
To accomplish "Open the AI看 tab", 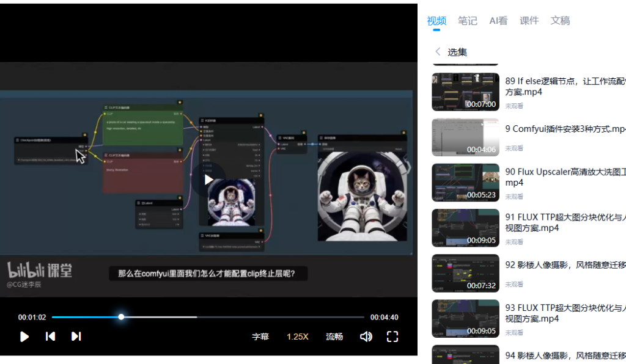I will coord(498,21).
